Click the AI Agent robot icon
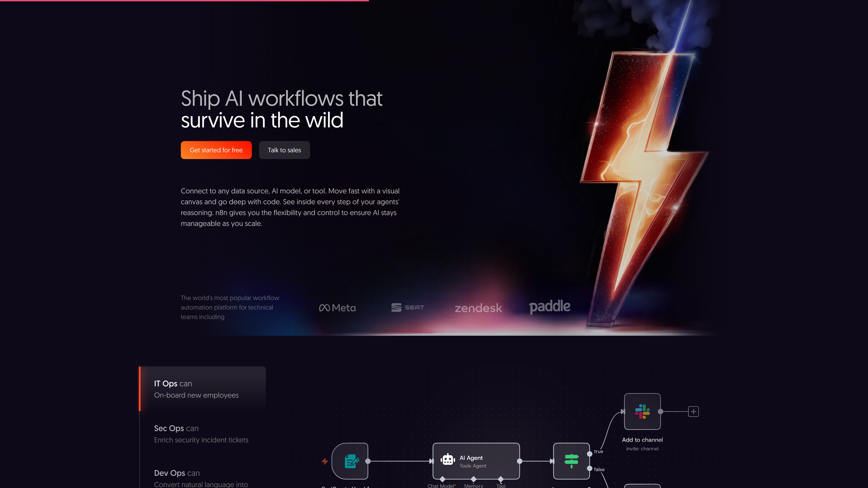Viewport: 868px width, 488px height. [448, 459]
